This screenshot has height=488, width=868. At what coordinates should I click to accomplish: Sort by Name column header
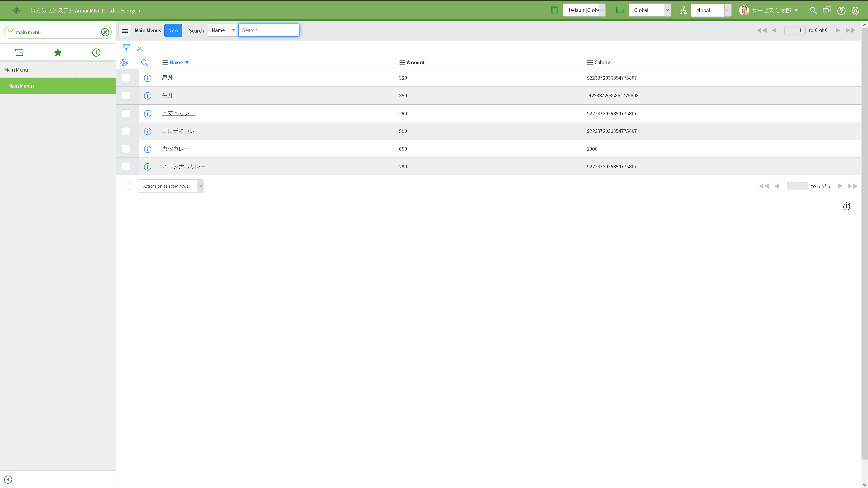coord(176,63)
